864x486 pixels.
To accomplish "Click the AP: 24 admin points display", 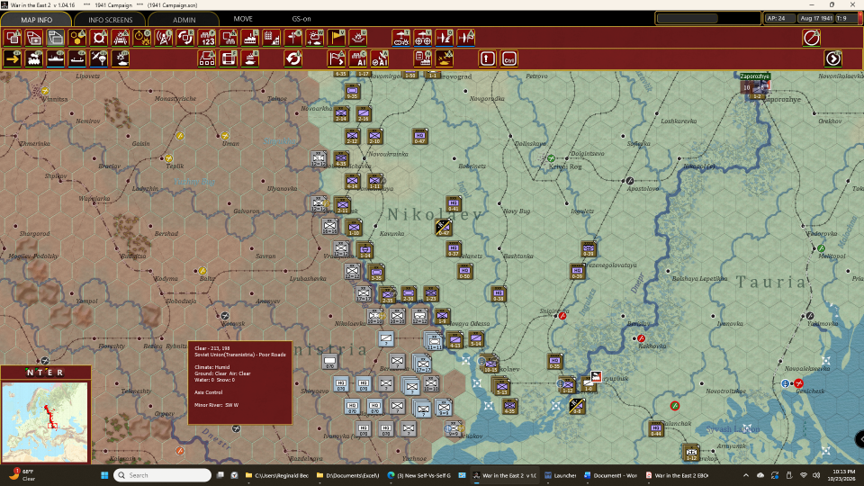I will pyautogui.click(x=779, y=18).
